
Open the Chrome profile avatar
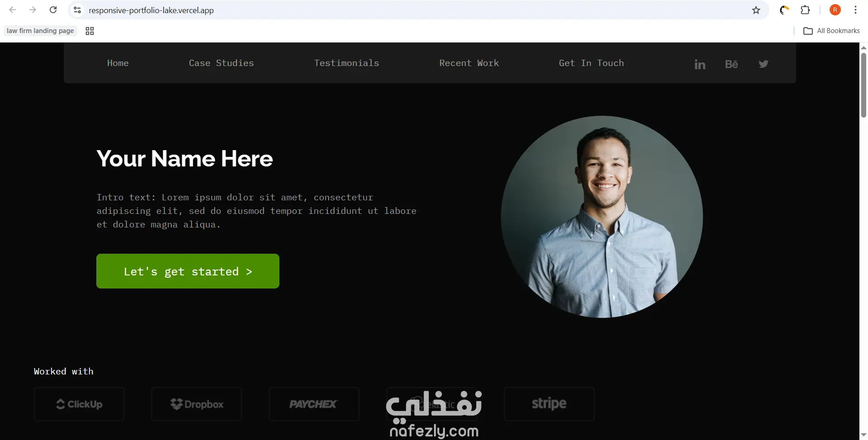tap(835, 10)
